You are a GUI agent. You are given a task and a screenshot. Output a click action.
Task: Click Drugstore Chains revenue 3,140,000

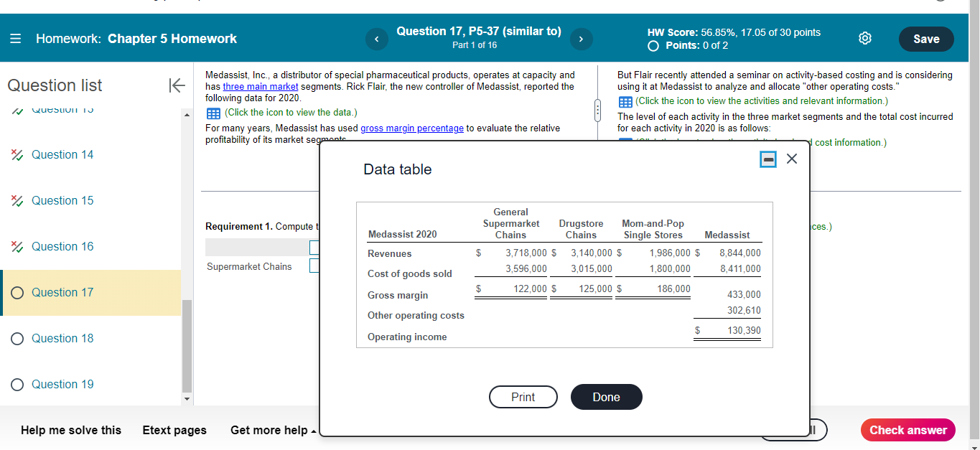[x=592, y=253]
